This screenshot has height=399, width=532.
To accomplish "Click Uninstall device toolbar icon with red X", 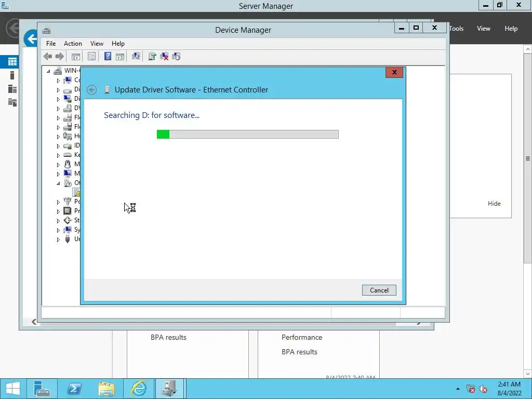I will click(164, 56).
